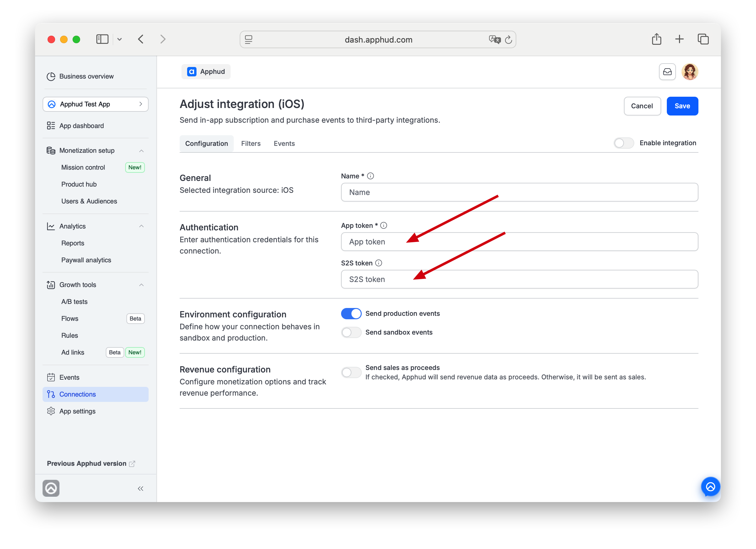Enable Send sandbox events toggle
The height and width of the screenshot is (549, 756).
pos(351,332)
